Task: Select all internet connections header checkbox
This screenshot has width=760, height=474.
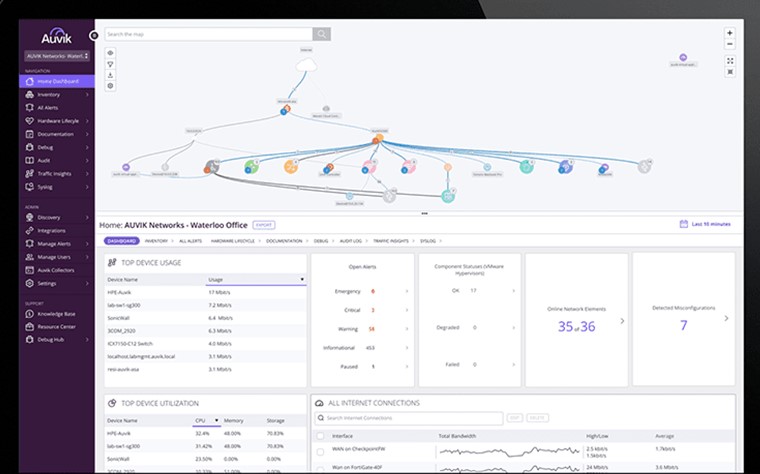Action: pos(320,436)
